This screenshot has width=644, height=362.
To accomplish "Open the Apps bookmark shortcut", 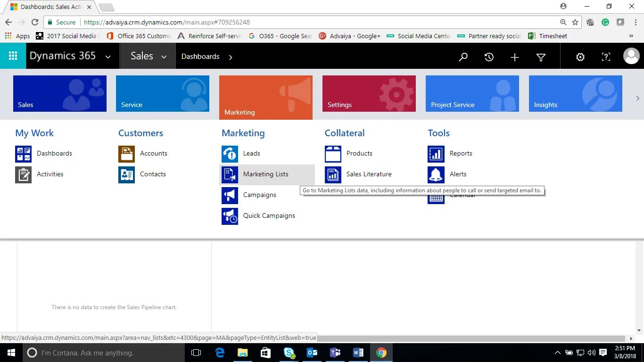I will pos(17,36).
